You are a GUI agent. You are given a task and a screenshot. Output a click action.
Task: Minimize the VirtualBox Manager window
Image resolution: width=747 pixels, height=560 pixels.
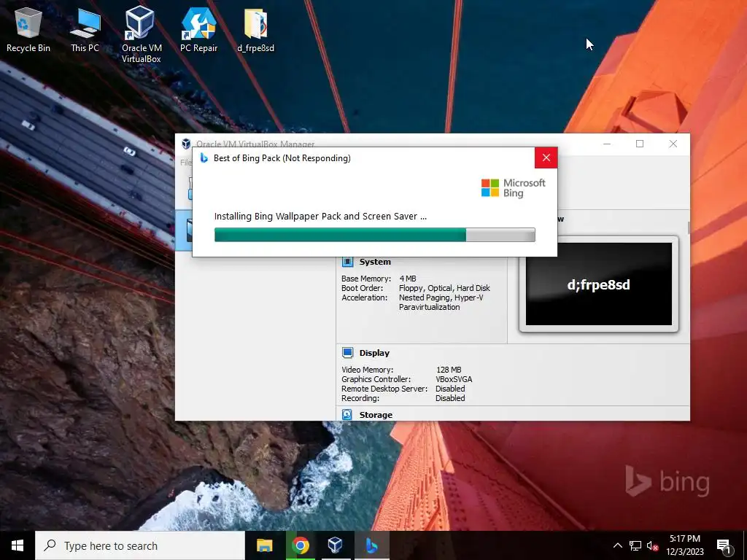[x=607, y=144]
